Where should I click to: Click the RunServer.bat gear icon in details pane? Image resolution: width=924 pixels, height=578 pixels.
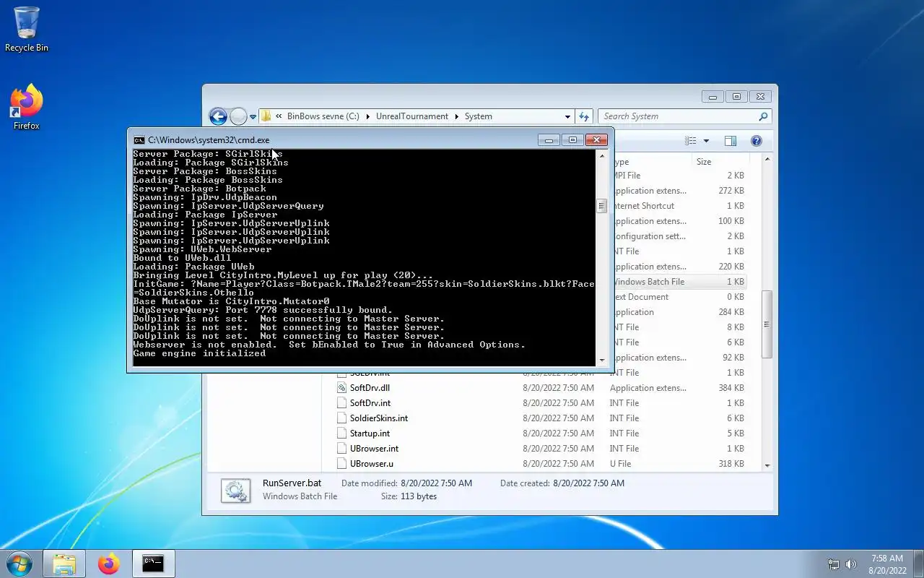(235, 491)
